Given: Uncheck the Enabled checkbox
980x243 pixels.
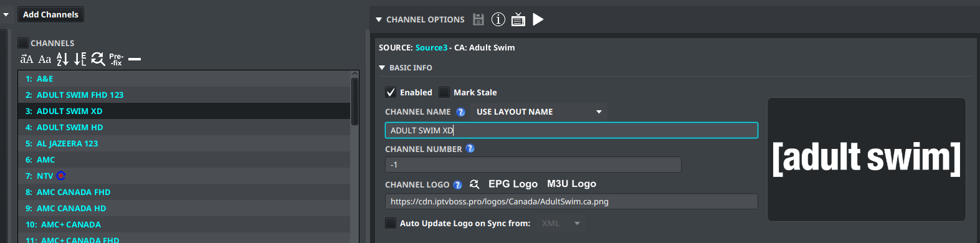Looking at the screenshot, I should click(391, 92).
